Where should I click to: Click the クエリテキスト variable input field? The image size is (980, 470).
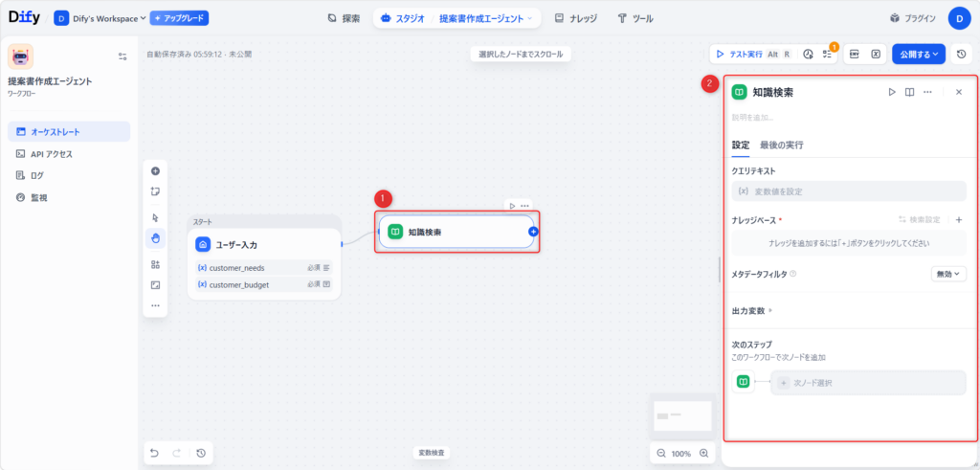[848, 191]
